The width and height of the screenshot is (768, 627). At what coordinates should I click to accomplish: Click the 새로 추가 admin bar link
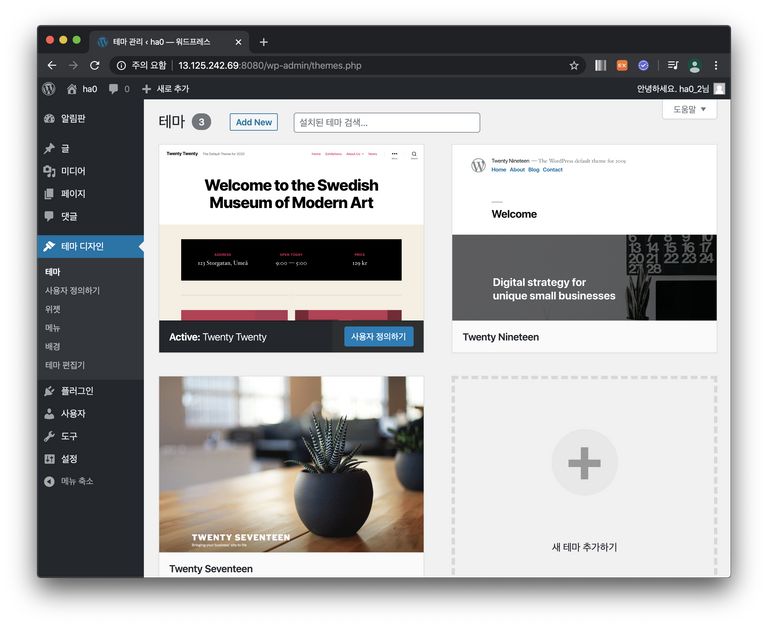click(173, 89)
